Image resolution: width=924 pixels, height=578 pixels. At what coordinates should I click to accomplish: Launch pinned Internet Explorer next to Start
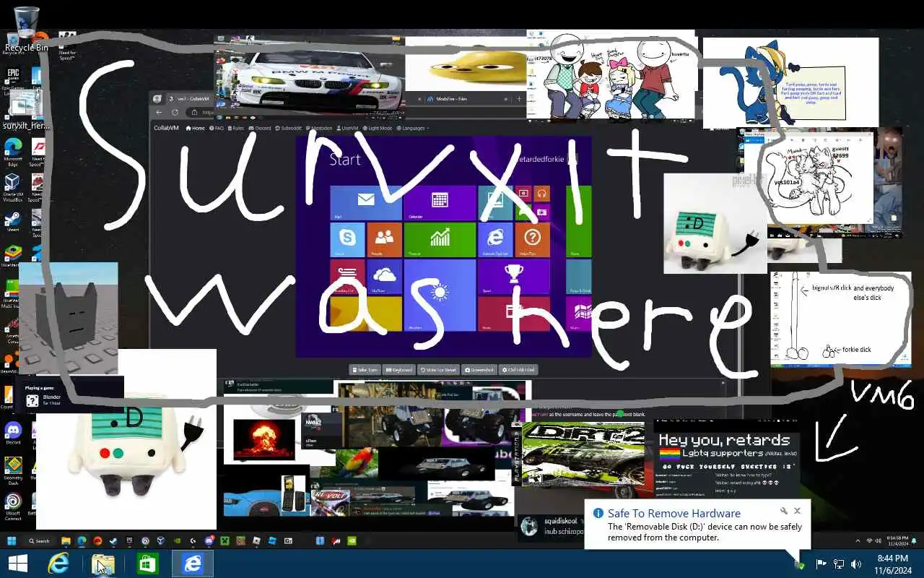[58, 564]
